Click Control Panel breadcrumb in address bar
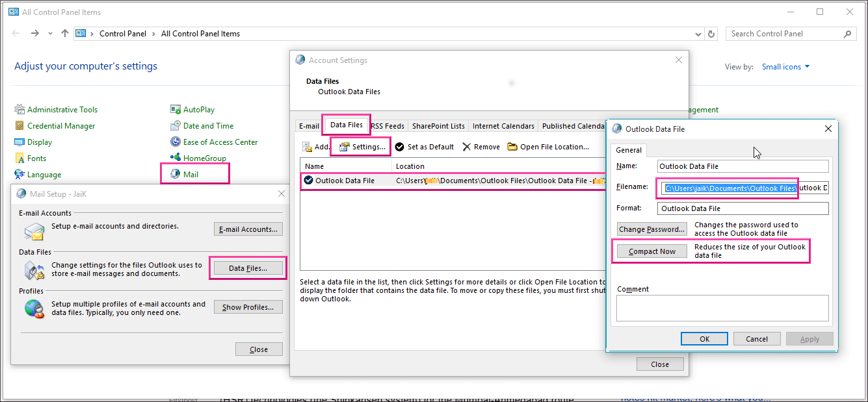This screenshot has height=402, width=868. pyautogui.click(x=124, y=34)
